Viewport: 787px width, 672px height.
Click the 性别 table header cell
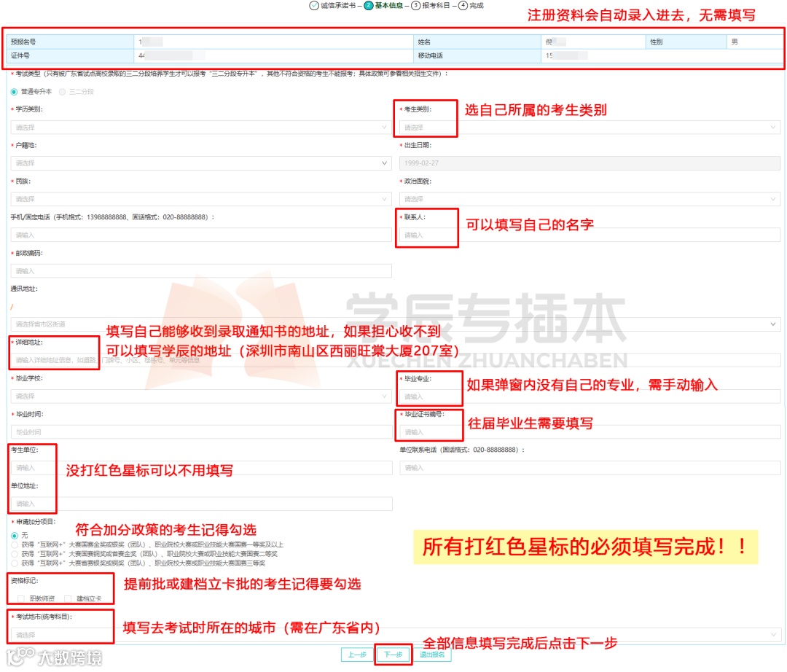coord(686,42)
